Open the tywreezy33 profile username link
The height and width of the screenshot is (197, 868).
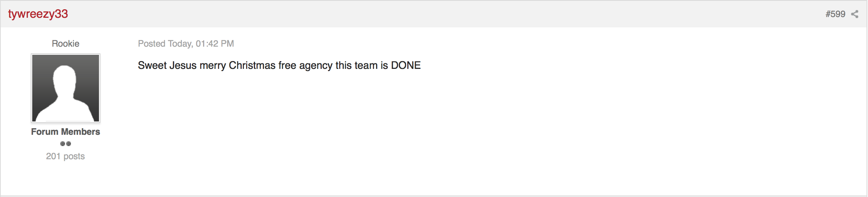coord(38,14)
